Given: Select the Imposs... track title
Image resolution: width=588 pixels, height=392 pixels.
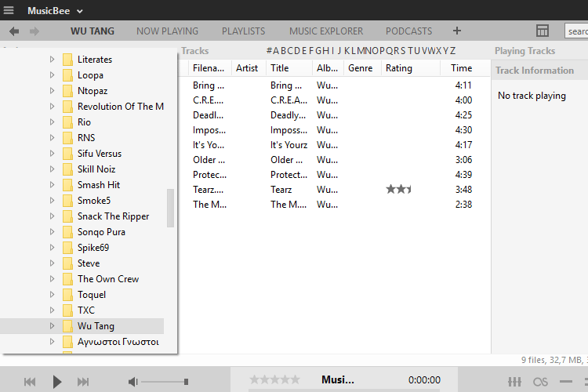Looking at the screenshot, I should (289, 130).
